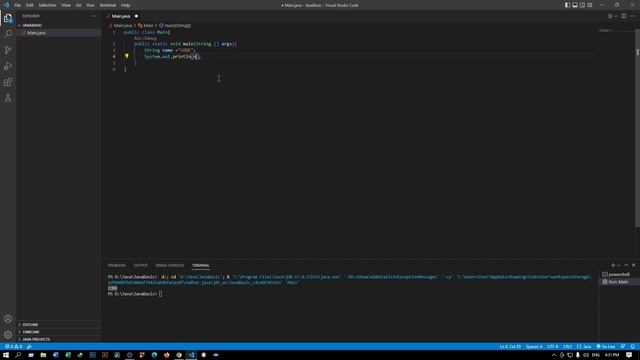Click the notifications bell in the status bar
The width and height of the screenshot is (640, 360).
tap(633, 347)
